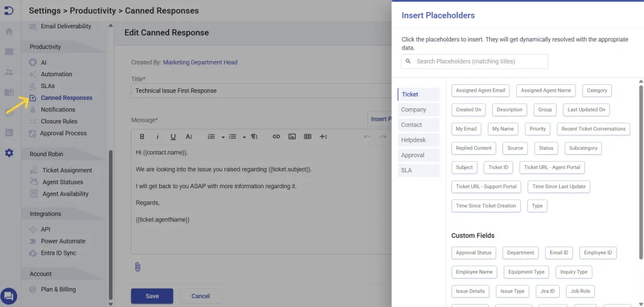Open tickets icon in left rail

(x=9, y=52)
